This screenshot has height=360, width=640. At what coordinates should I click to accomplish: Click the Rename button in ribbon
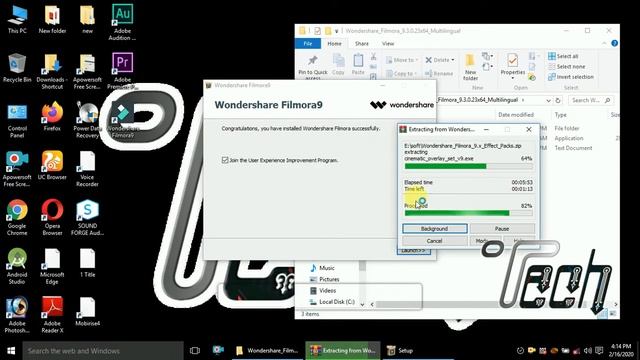coord(439,73)
